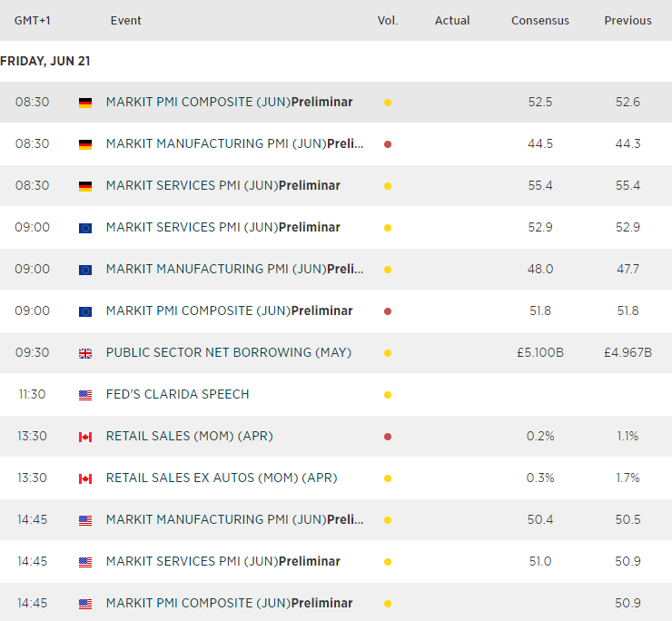
Task: Click the Canada flag beside Retail Sales (MoM)
Action: [85, 437]
